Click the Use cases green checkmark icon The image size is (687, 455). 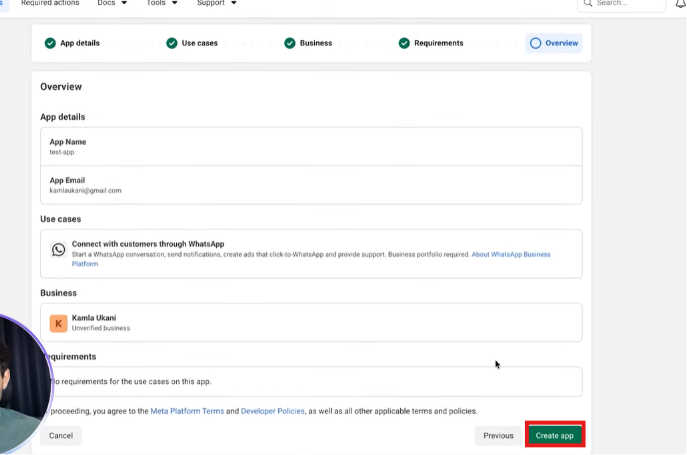pos(172,43)
